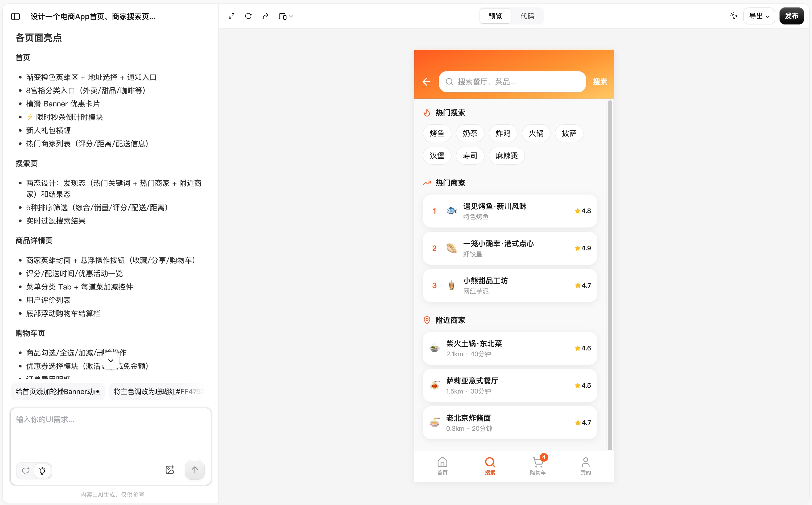Click the fish emoji icon of 遇见烤鱼
812x505 pixels.
(x=452, y=211)
